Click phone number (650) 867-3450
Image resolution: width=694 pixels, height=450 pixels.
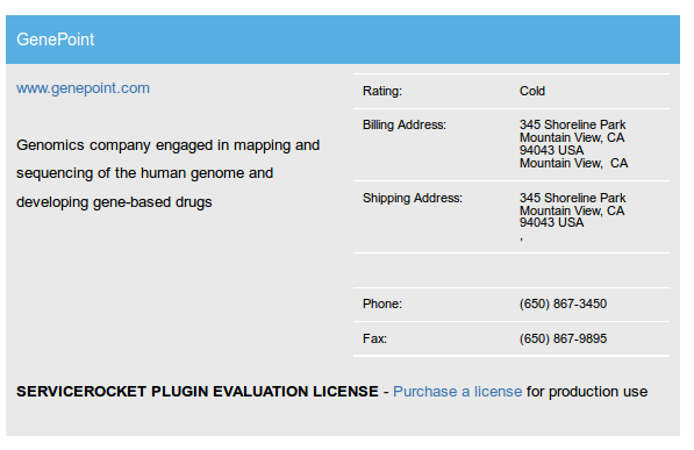(563, 304)
